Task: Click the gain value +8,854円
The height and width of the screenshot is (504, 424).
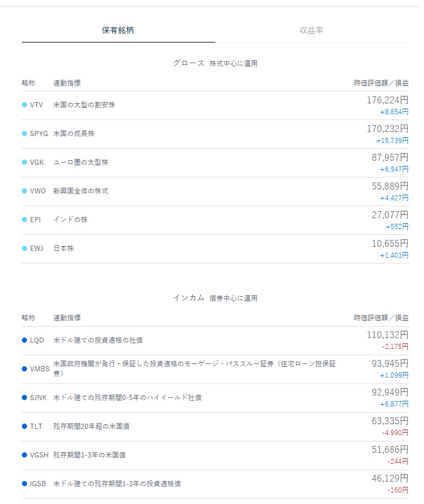Action: 394,112
